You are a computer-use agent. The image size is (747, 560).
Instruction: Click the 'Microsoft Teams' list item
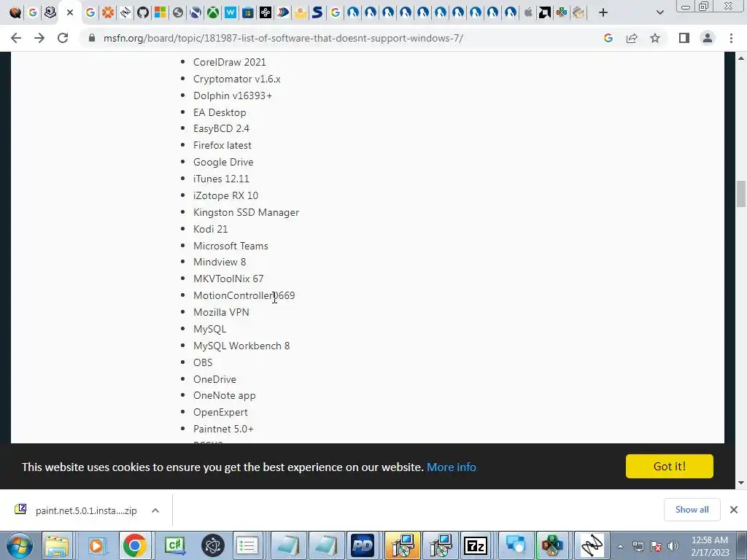click(231, 246)
